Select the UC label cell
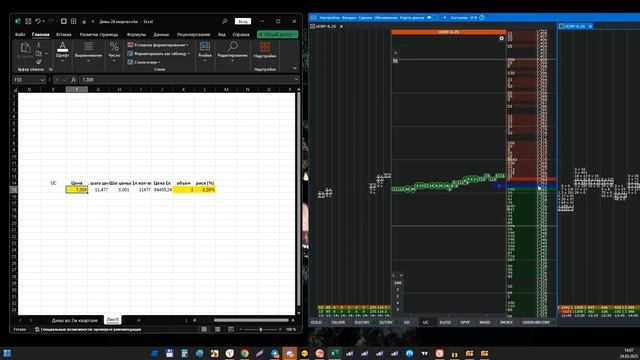Screen dimensions: 640x360 click(x=53, y=183)
